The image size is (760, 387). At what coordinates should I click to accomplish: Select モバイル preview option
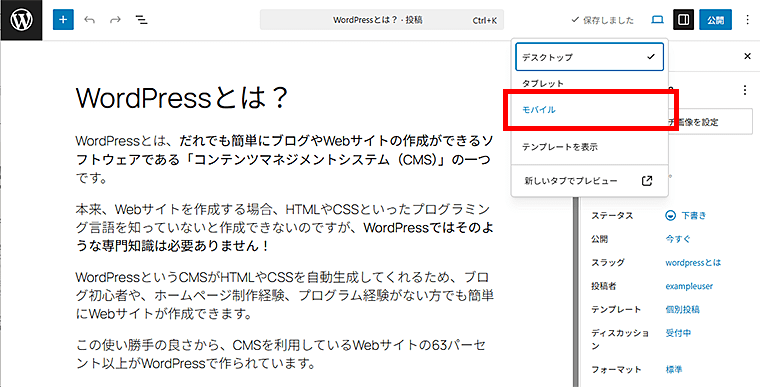(x=589, y=110)
